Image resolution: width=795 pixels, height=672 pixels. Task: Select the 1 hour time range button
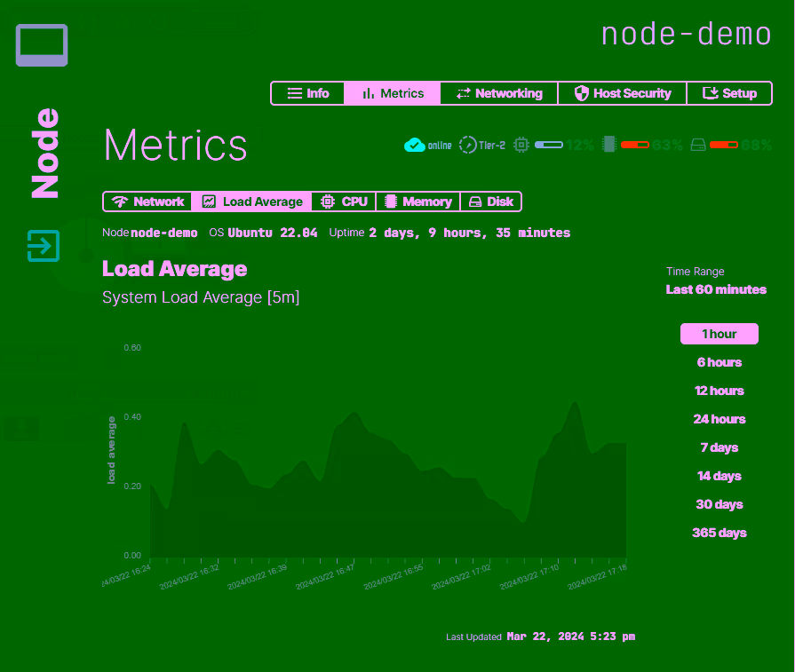click(x=719, y=334)
